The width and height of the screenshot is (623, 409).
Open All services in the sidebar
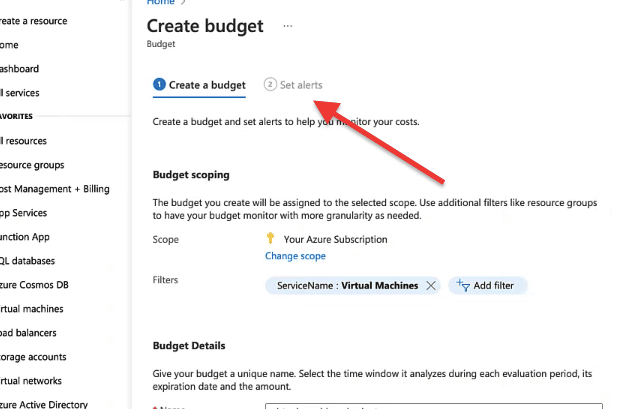tap(20, 93)
